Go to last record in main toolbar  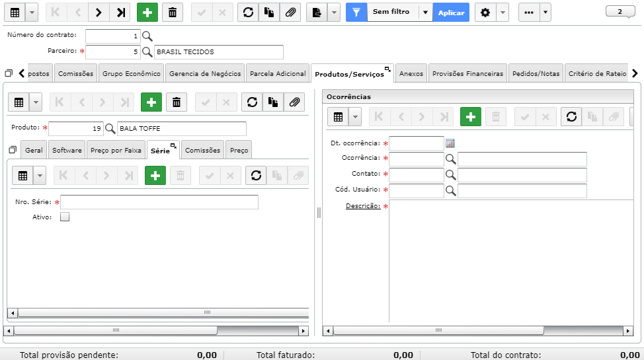coord(120,13)
